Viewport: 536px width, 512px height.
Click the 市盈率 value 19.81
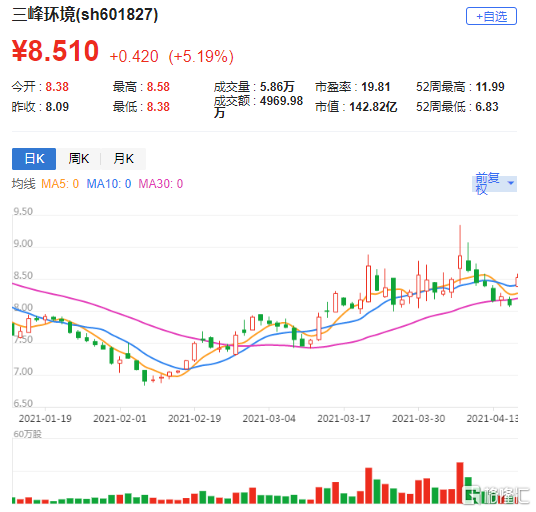coord(376,87)
